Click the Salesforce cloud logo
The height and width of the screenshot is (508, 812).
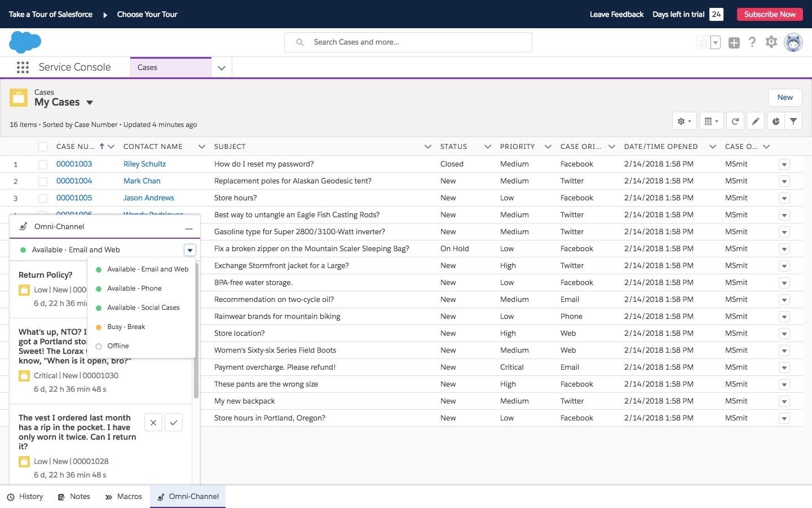coord(25,42)
